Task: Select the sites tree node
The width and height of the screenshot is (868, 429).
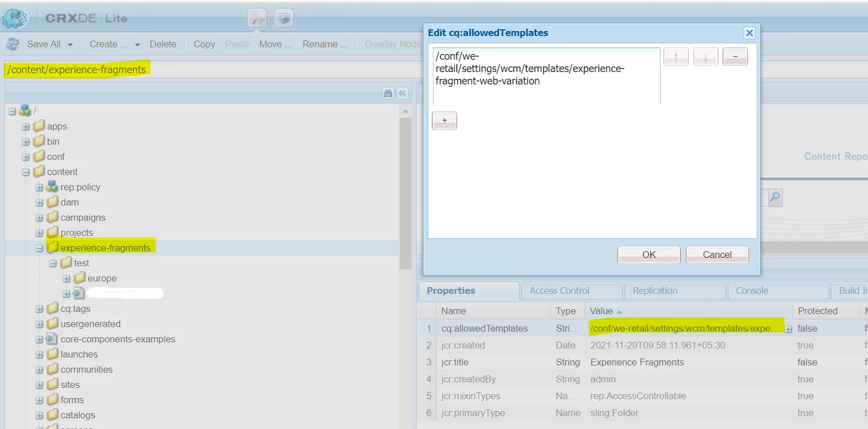Action: 70,385
